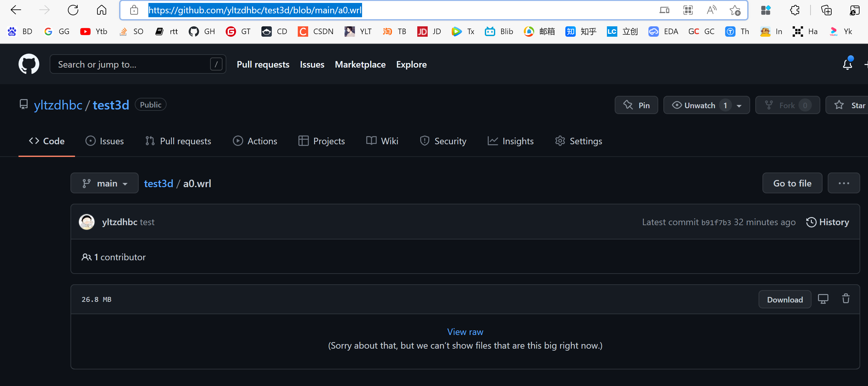Download the a0.wrl file
This screenshot has height=386, width=868.
tap(785, 299)
